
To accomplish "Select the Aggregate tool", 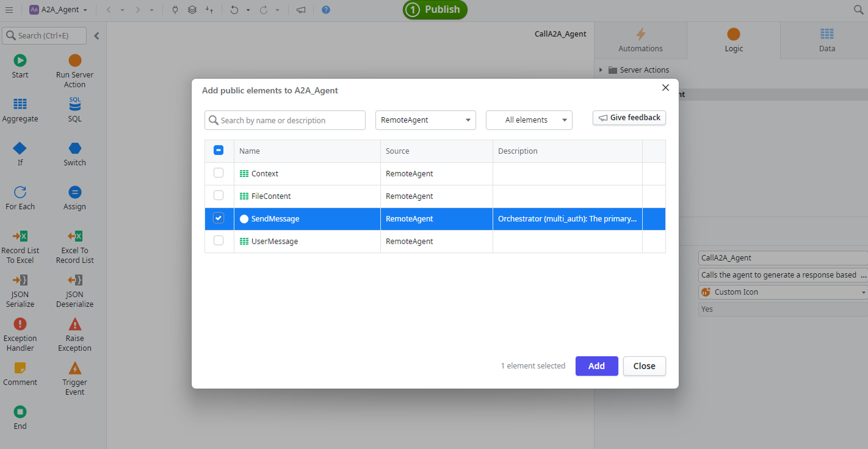I will point(20,110).
